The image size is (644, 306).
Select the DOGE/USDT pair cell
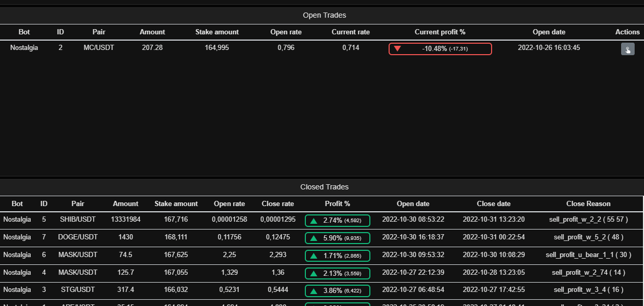coord(78,237)
